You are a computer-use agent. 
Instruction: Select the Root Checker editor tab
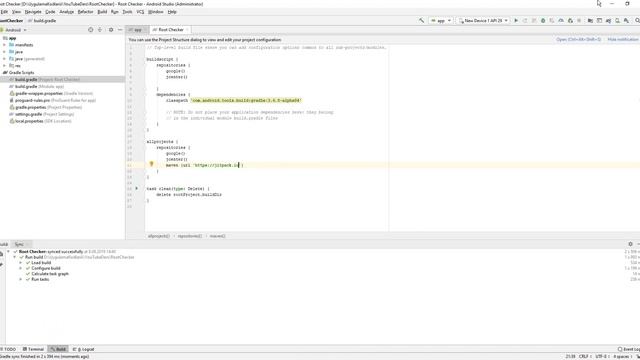pos(171,30)
